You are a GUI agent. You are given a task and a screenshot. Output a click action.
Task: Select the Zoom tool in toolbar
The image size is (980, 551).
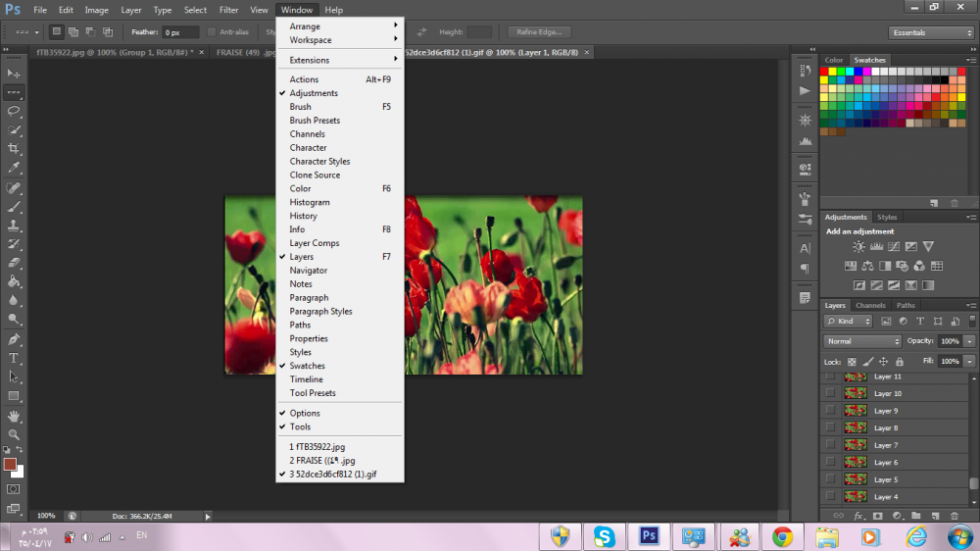[14, 434]
